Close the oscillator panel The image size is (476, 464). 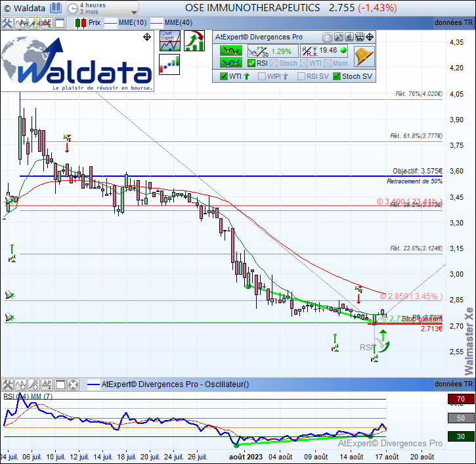[x=73, y=384]
